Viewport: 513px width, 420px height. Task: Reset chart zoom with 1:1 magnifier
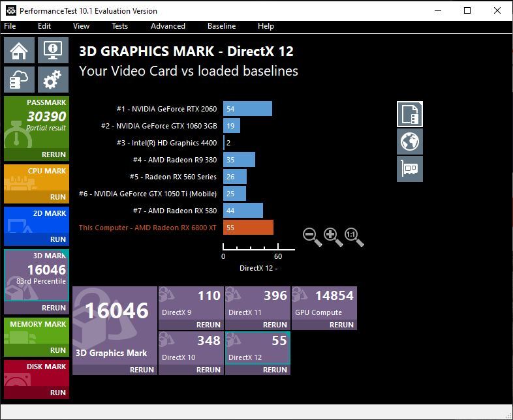point(354,237)
